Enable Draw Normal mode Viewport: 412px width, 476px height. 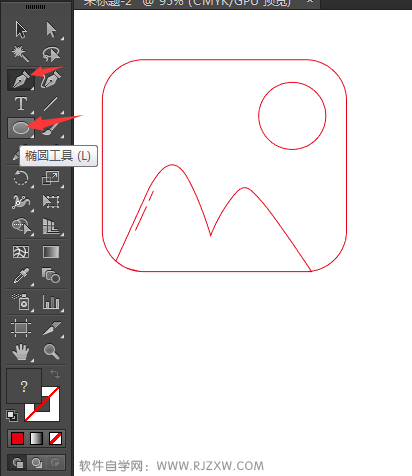click(x=17, y=463)
